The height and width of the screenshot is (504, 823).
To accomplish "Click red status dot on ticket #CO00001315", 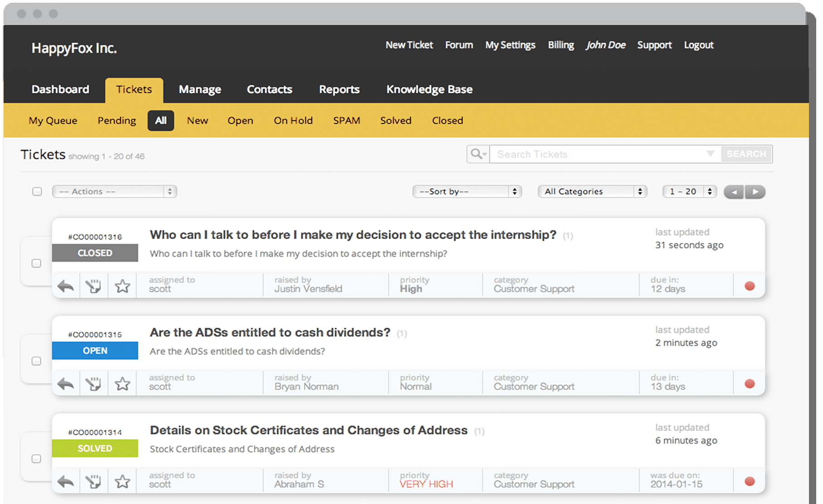I will [x=750, y=384].
